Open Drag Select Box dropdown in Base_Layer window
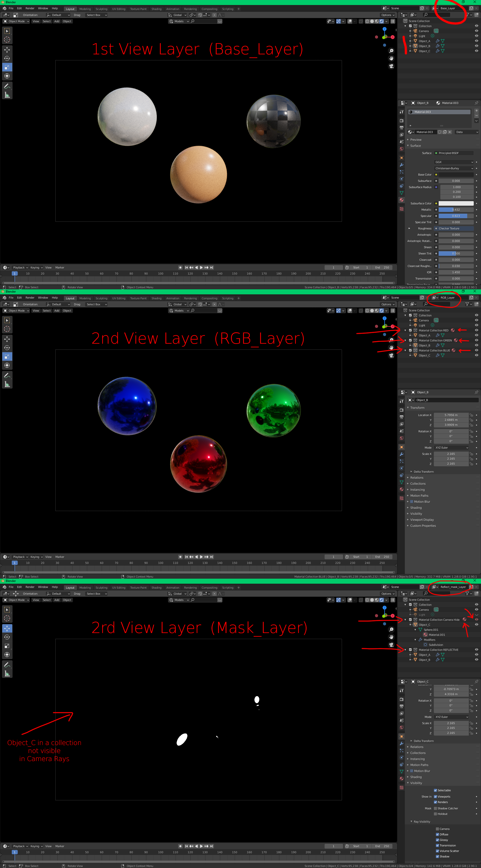This screenshot has width=481, height=868. coord(96,15)
